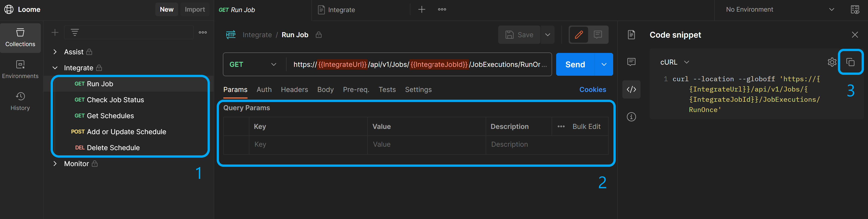Click the lock icon next to Integrate collection
This screenshot has height=219, width=868.
99,68
